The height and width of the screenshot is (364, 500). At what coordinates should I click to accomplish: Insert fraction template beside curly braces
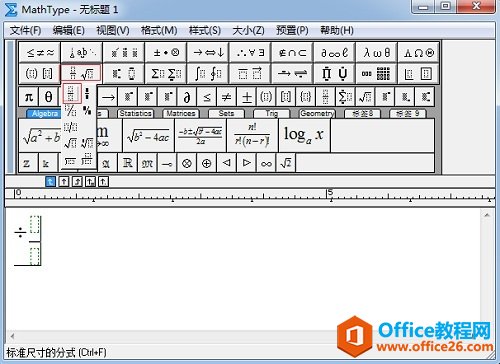(x=326, y=97)
